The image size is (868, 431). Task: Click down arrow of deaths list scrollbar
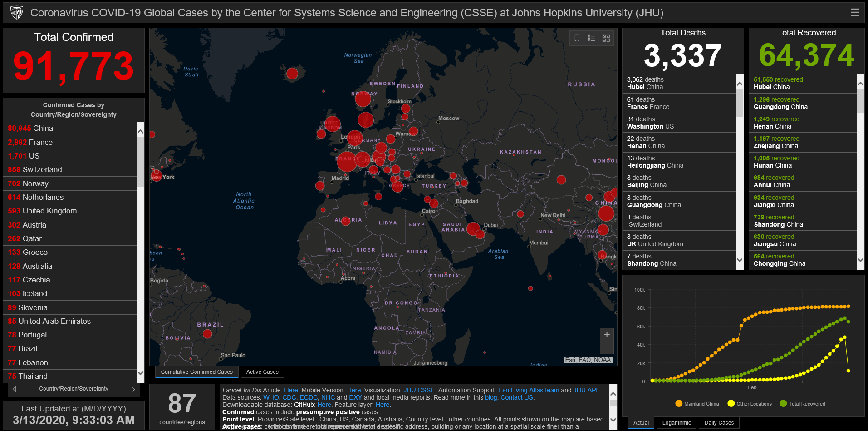coord(740,260)
